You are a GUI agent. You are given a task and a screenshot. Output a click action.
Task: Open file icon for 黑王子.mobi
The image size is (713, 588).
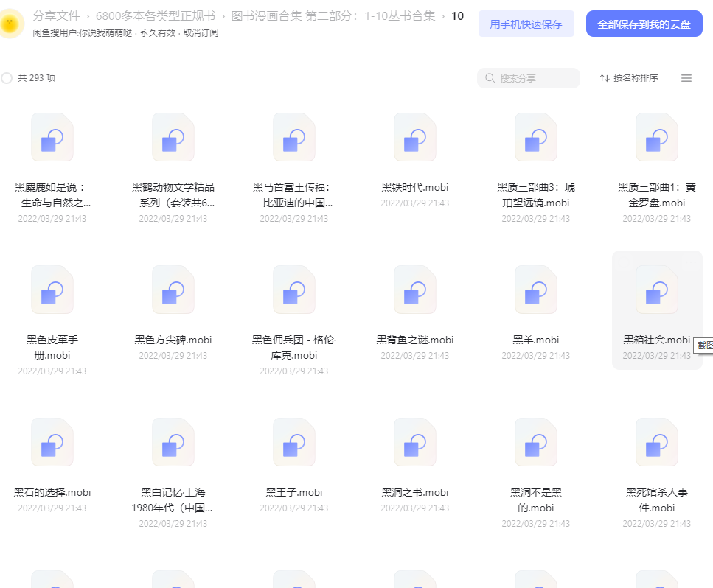(x=294, y=443)
